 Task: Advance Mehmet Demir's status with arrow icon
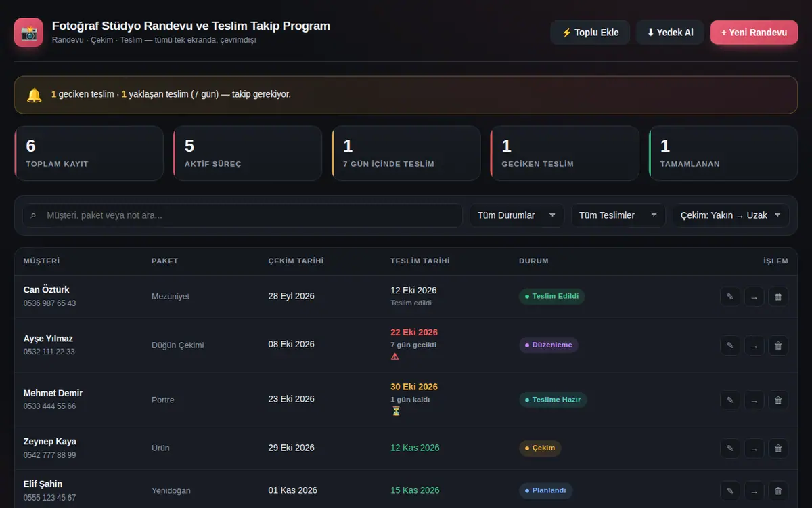(x=754, y=400)
